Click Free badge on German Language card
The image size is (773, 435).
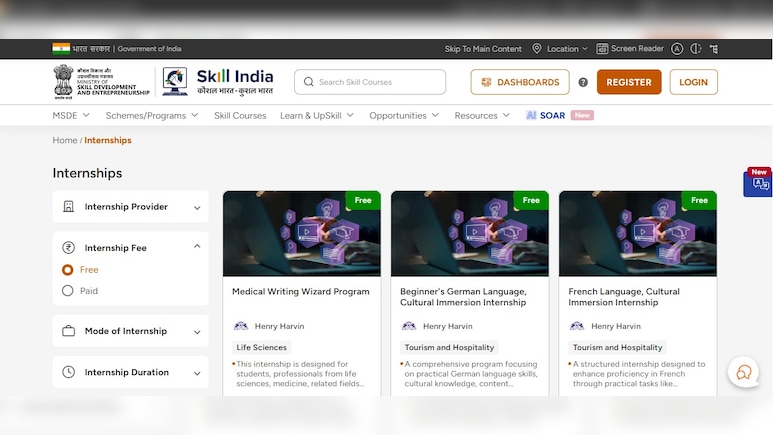tap(531, 200)
